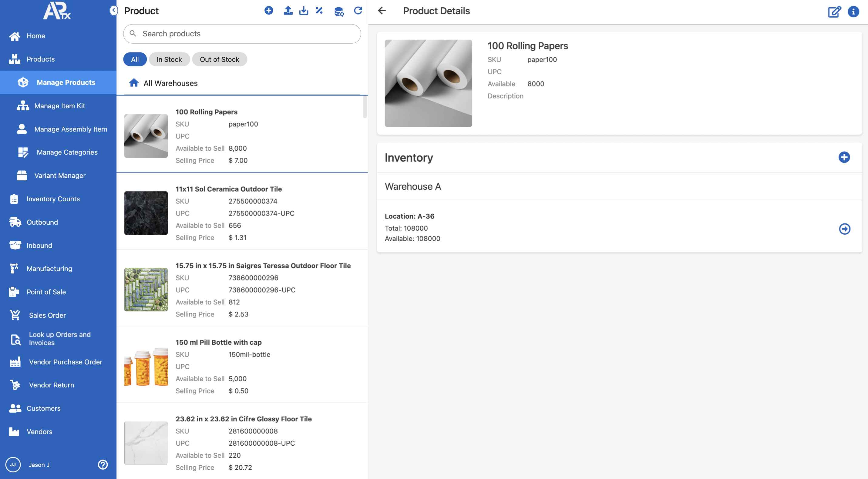Viewport: 868px width, 479px height.
Task: Edit product details with pencil icon
Action: pyautogui.click(x=834, y=12)
